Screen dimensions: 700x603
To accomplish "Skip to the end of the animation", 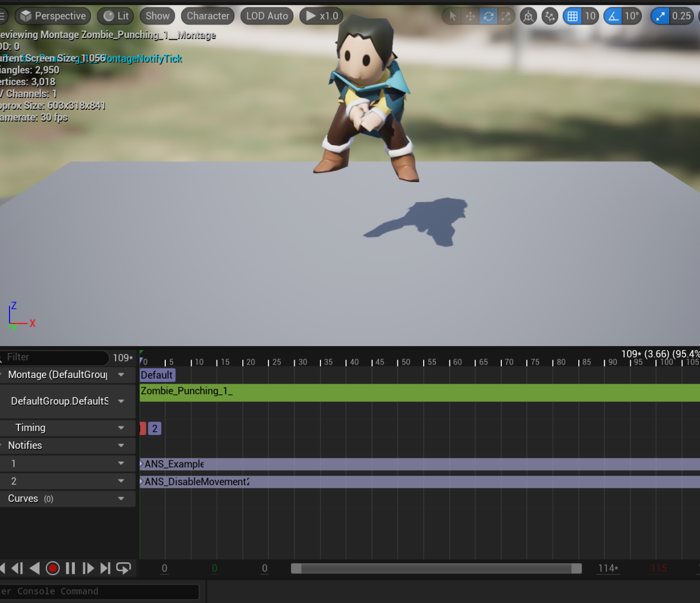I will (105, 568).
